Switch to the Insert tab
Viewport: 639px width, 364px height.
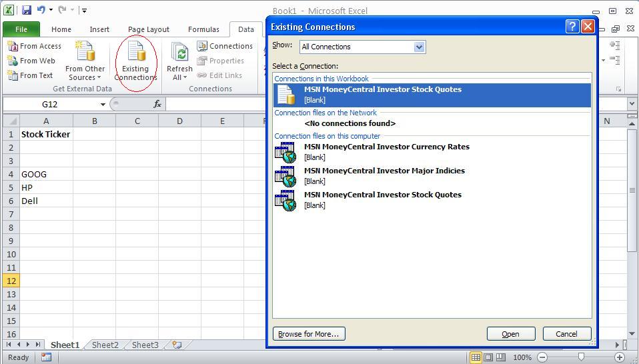(99, 29)
